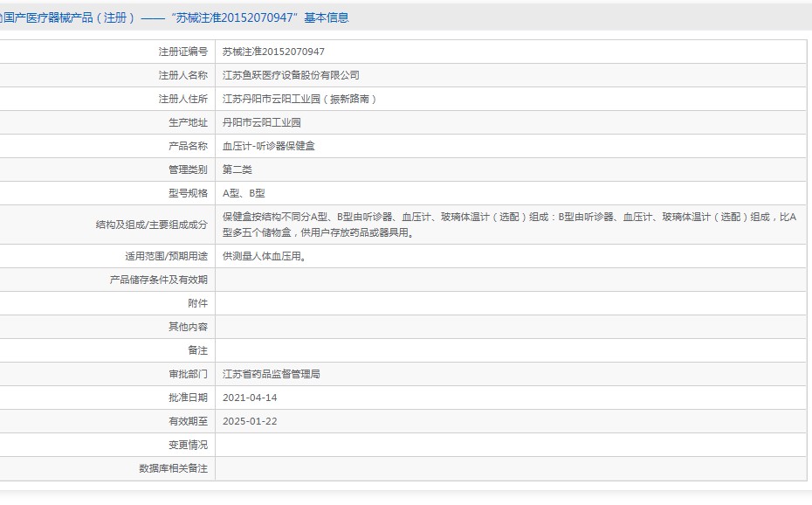Click the 注册人名称 label
Image resolution: width=812 pixels, height=505 pixels.
tap(182, 76)
